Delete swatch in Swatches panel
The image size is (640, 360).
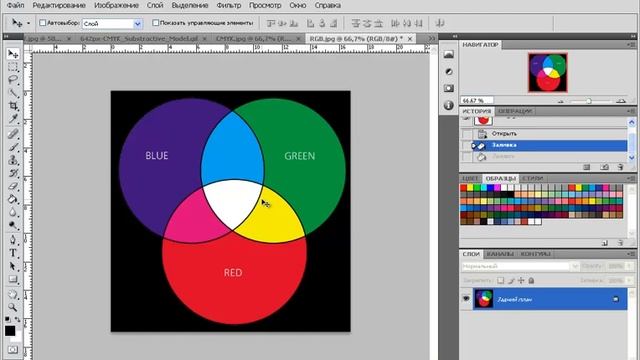point(620,243)
